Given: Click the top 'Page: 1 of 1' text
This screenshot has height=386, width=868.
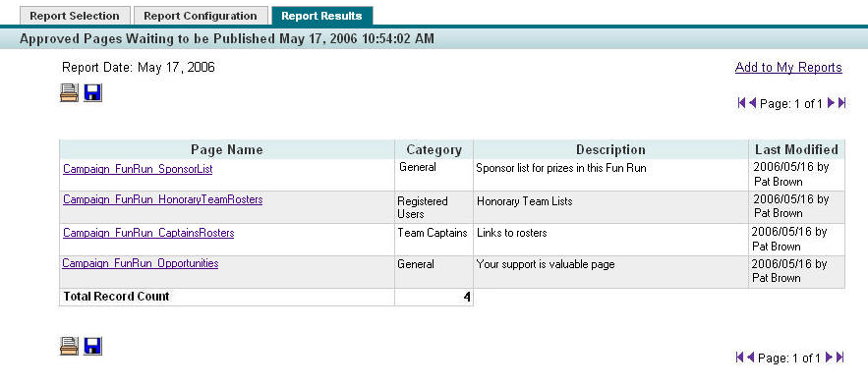Looking at the screenshot, I should (x=791, y=103).
